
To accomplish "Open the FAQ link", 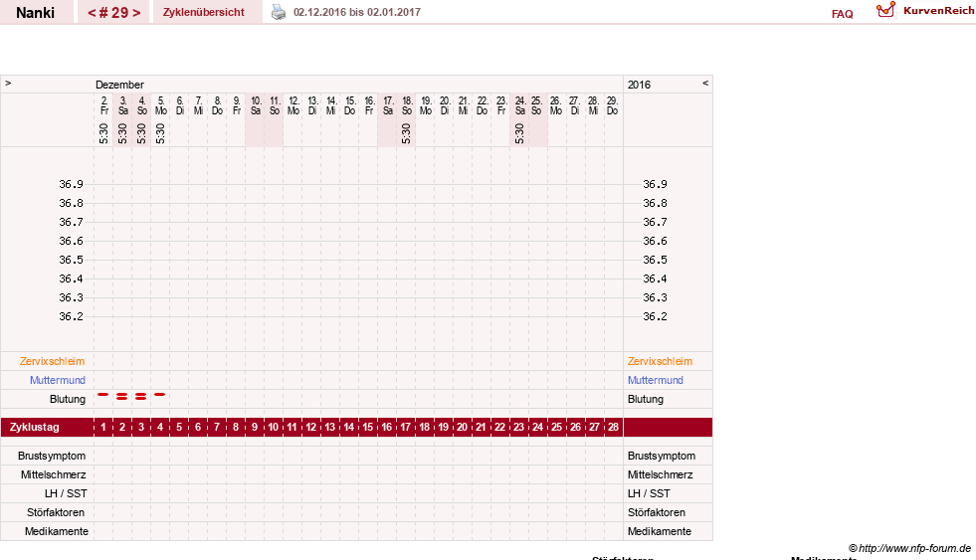I will click(x=842, y=14).
